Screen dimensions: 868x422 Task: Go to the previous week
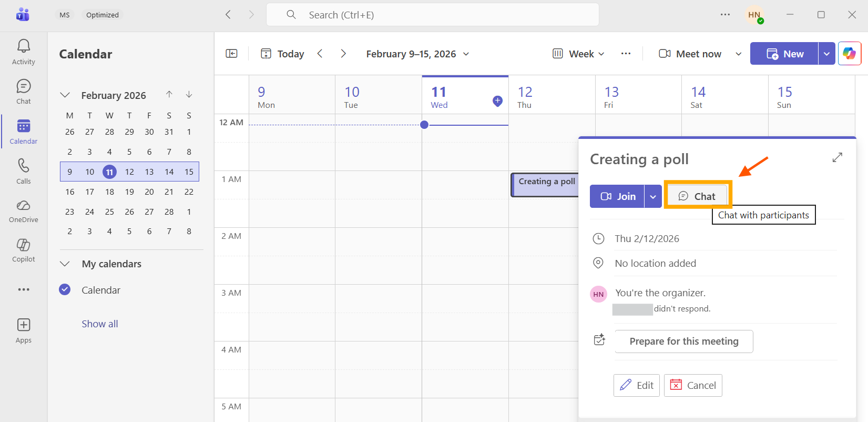pyautogui.click(x=320, y=54)
